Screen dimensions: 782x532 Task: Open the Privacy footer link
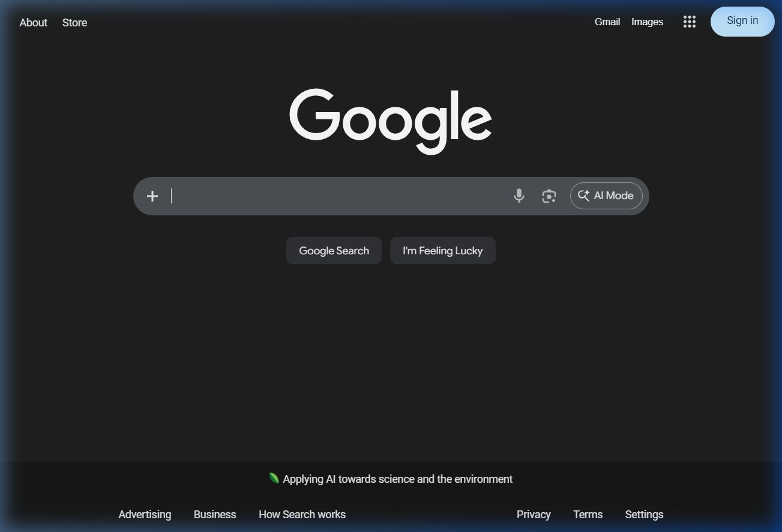533,514
